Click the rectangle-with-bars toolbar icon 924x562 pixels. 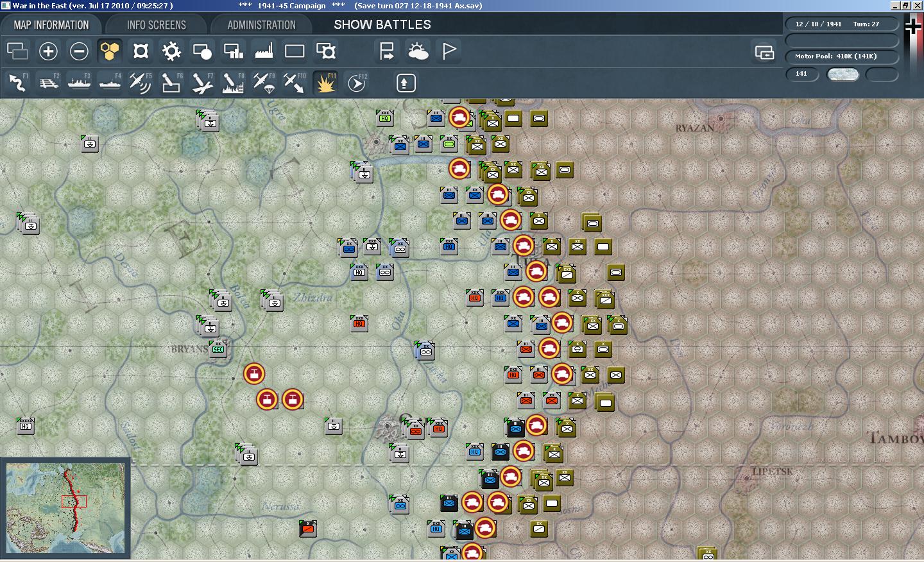coord(233,51)
